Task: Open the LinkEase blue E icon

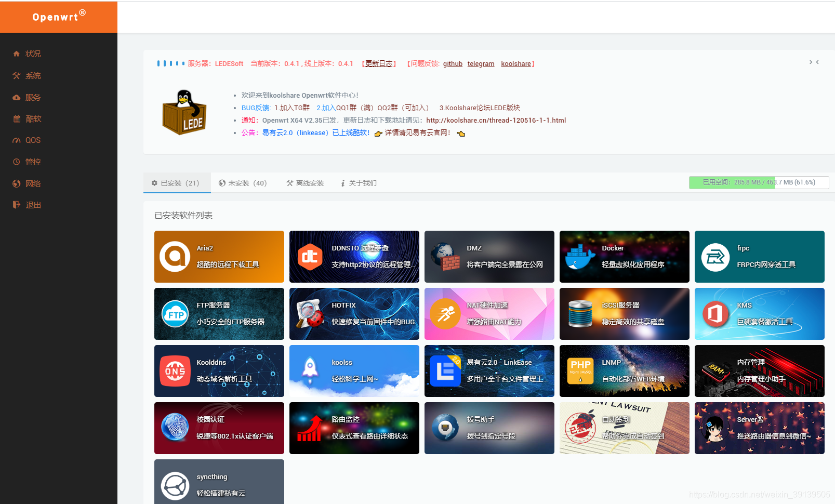Action: pyautogui.click(x=445, y=371)
